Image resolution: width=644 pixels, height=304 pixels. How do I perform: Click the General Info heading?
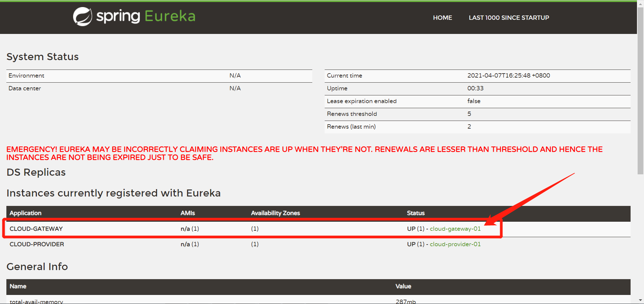[37, 267]
